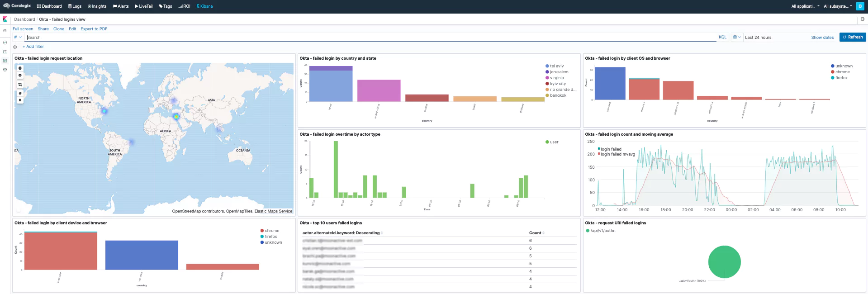Viewport: 868px width, 294px height.
Task: Toggle firefox legend in client OS chart
Action: point(840,78)
